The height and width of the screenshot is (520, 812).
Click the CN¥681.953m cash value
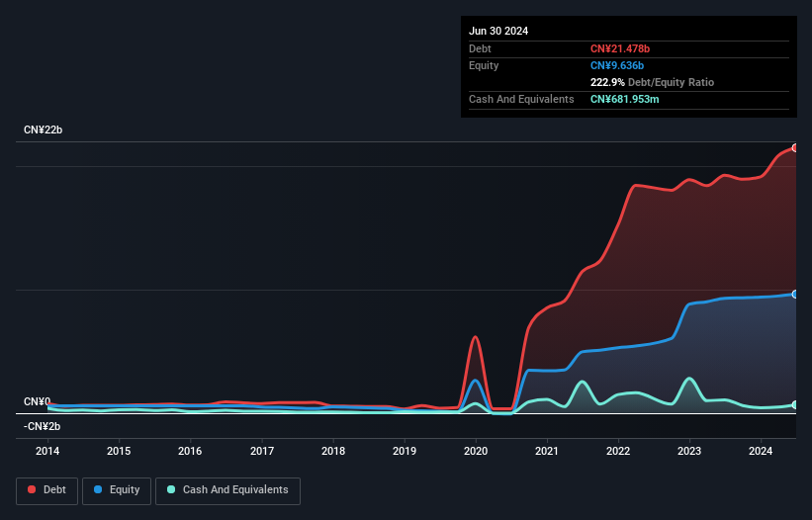coord(624,99)
